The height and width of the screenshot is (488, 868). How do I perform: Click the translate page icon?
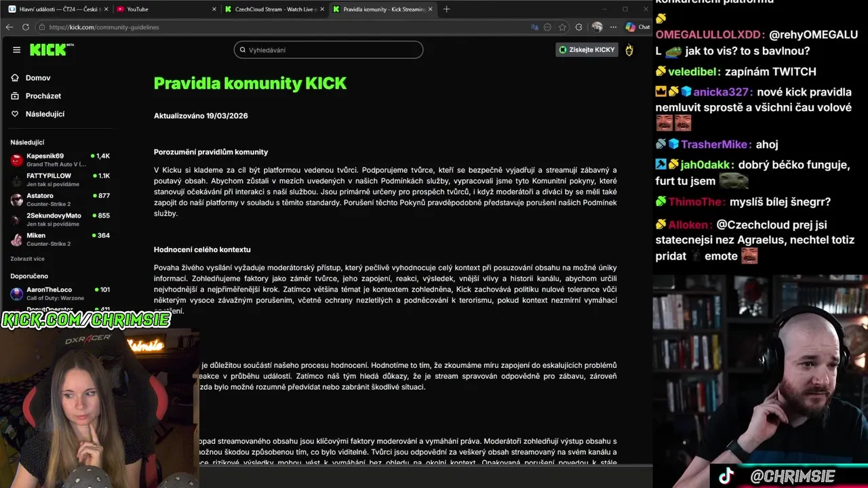click(535, 27)
